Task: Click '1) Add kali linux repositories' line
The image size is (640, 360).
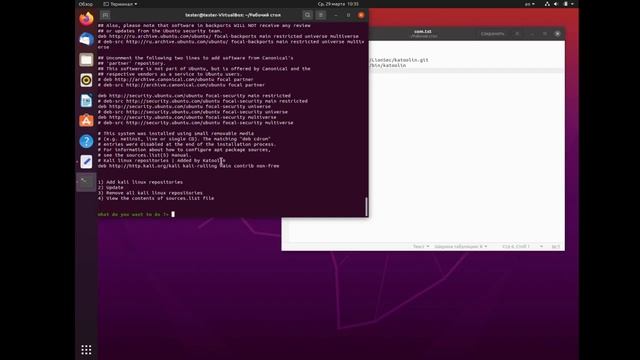Action: 140,182
